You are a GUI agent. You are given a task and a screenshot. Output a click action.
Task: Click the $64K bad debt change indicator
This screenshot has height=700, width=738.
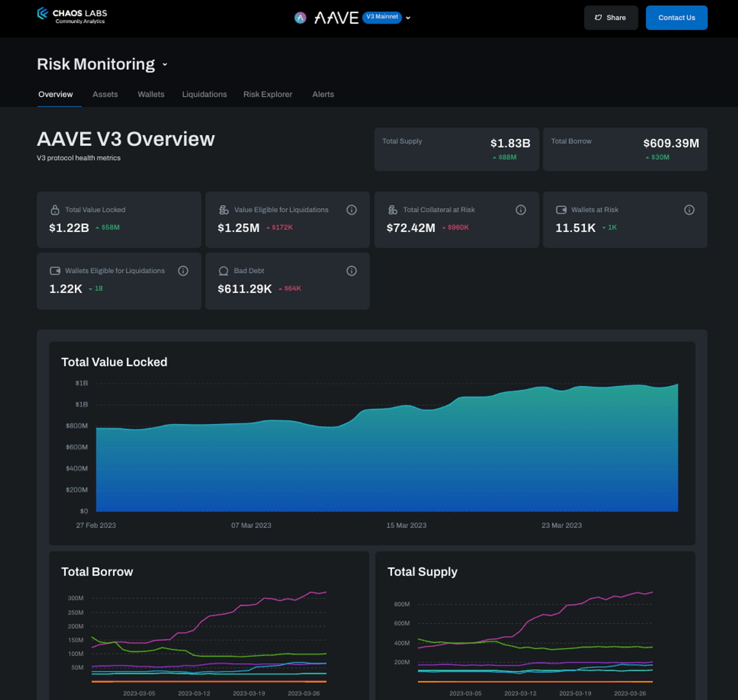pyautogui.click(x=290, y=289)
